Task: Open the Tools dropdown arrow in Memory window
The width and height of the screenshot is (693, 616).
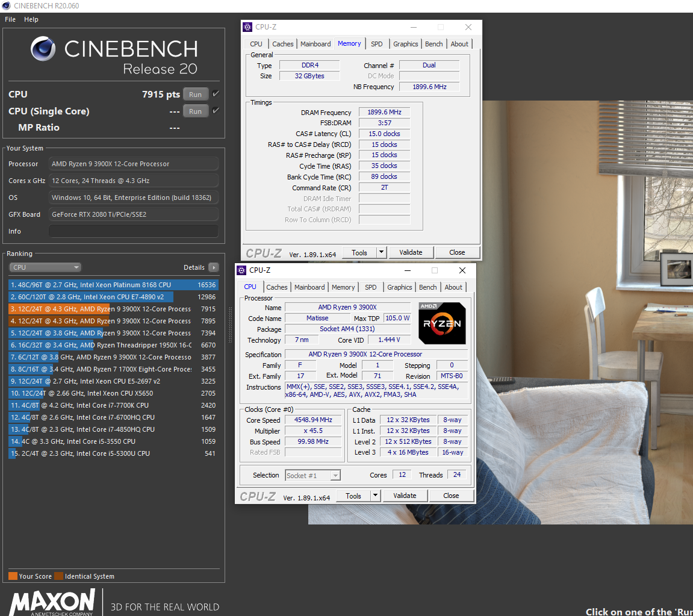Action: [x=381, y=252]
